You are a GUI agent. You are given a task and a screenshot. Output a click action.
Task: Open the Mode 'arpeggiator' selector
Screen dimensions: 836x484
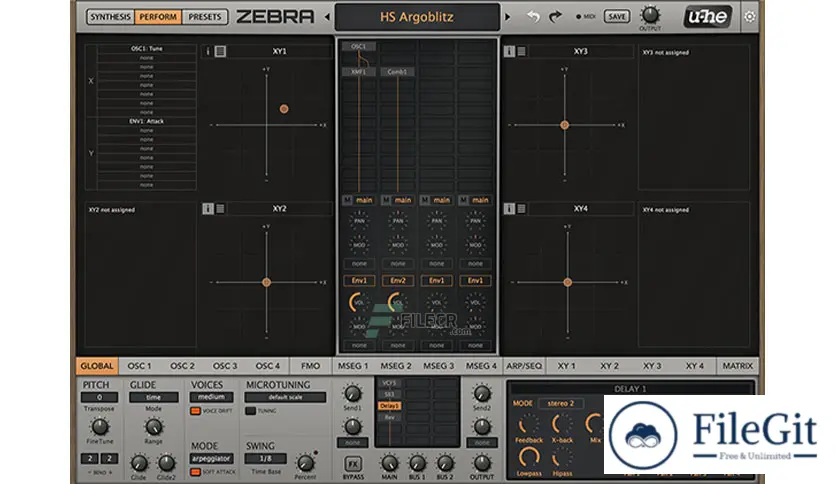[211, 458]
